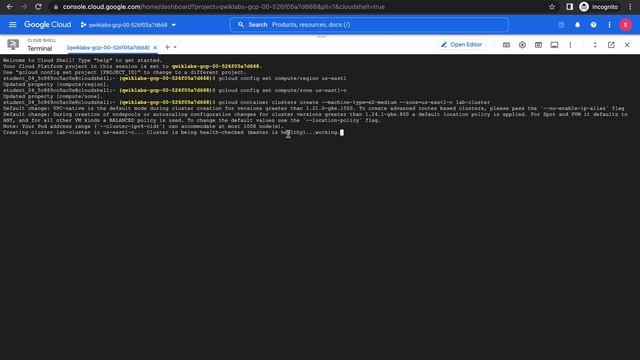Open the Google Cloud navigation menu
This screenshot has height=360, width=640.
(x=13, y=25)
